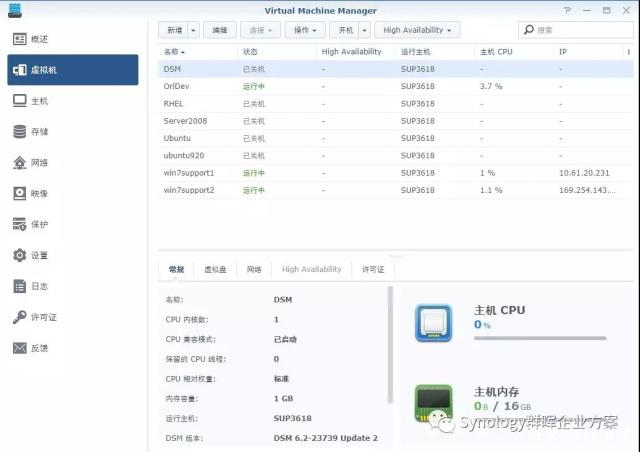This screenshot has width=640, height=452.
Task: Open the 反馈 feedback section
Action: (40, 349)
